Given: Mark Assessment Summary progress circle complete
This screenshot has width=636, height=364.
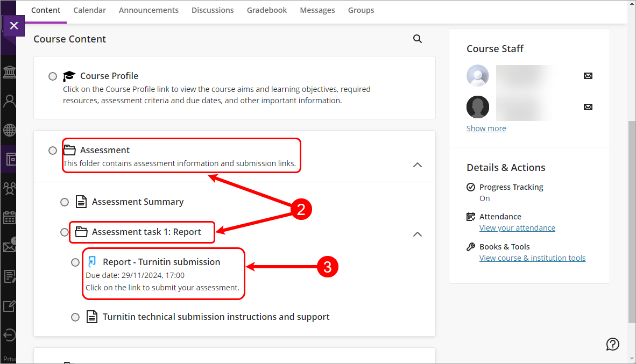Looking at the screenshot, I should pos(65,202).
